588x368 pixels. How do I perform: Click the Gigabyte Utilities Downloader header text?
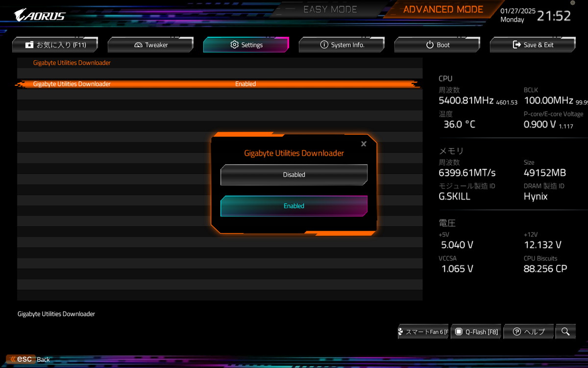coord(72,63)
